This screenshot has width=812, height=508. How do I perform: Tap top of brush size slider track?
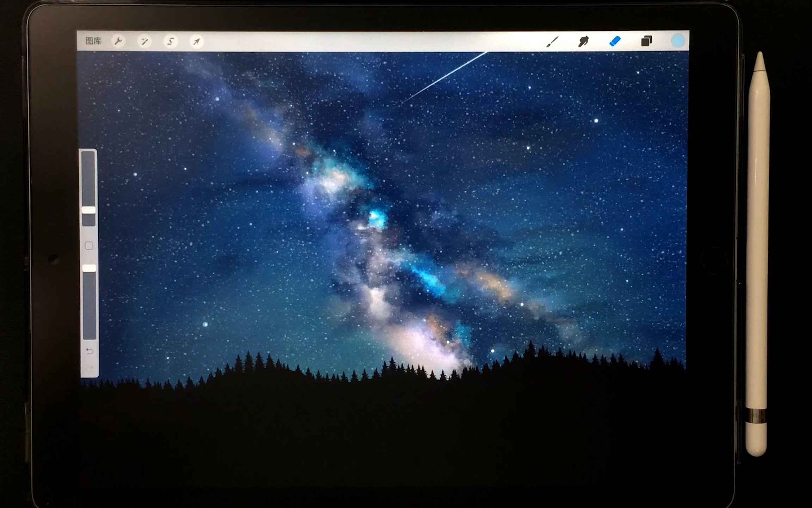click(x=88, y=157)
